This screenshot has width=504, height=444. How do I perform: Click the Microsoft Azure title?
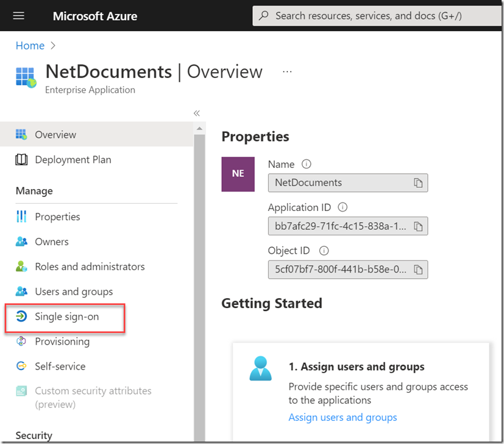click(95, 16)
